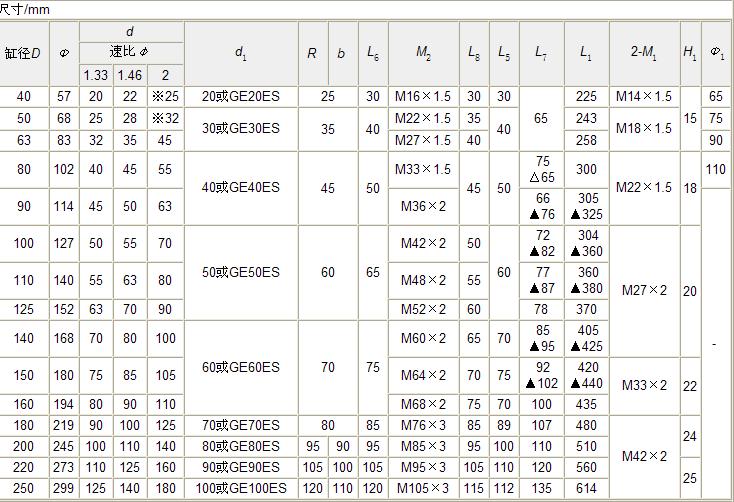Click the 'M68×2' thread cell
The width and height of the screenshot is (734, 502).
coord(424,405)
